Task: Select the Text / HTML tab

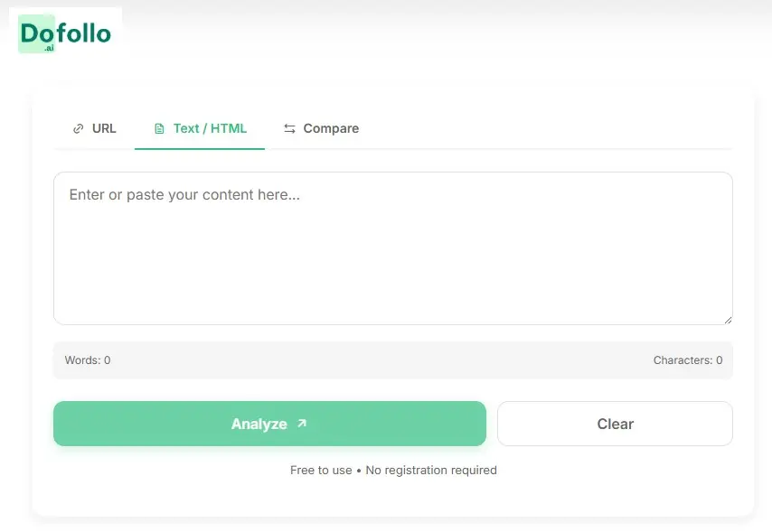Action: tap(200, 127)
